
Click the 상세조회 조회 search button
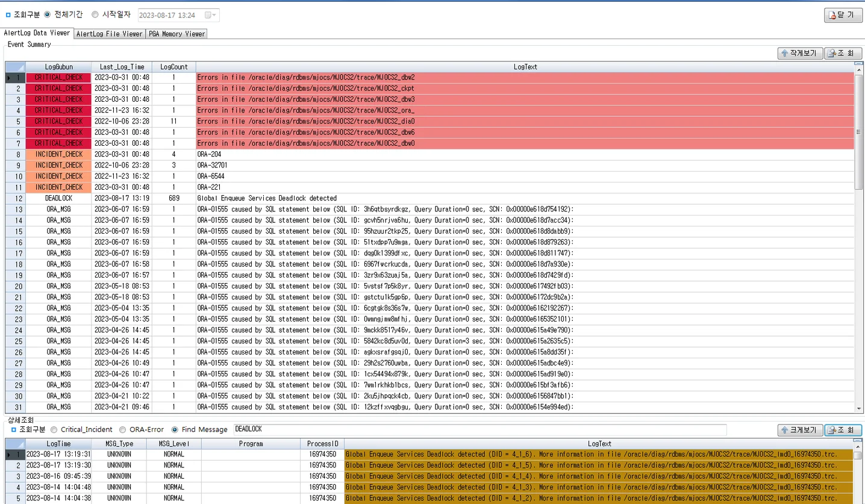click(x=842, y=430)
